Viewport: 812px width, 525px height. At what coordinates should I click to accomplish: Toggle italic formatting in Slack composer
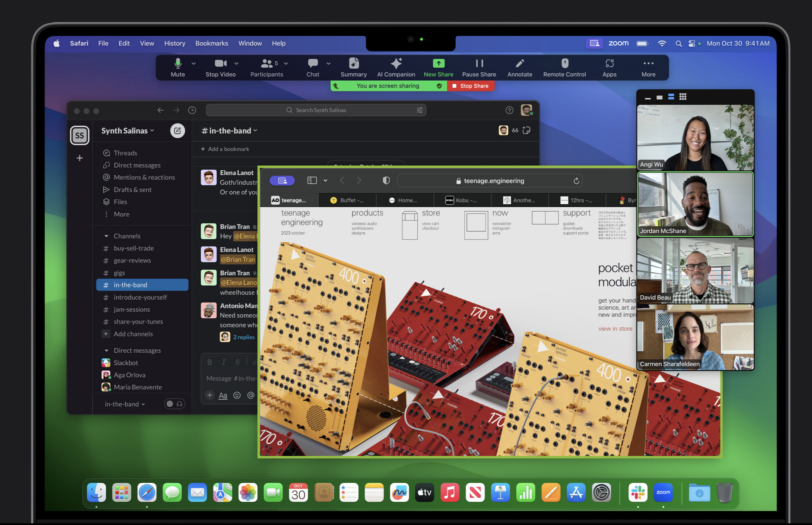click(223, 362)
